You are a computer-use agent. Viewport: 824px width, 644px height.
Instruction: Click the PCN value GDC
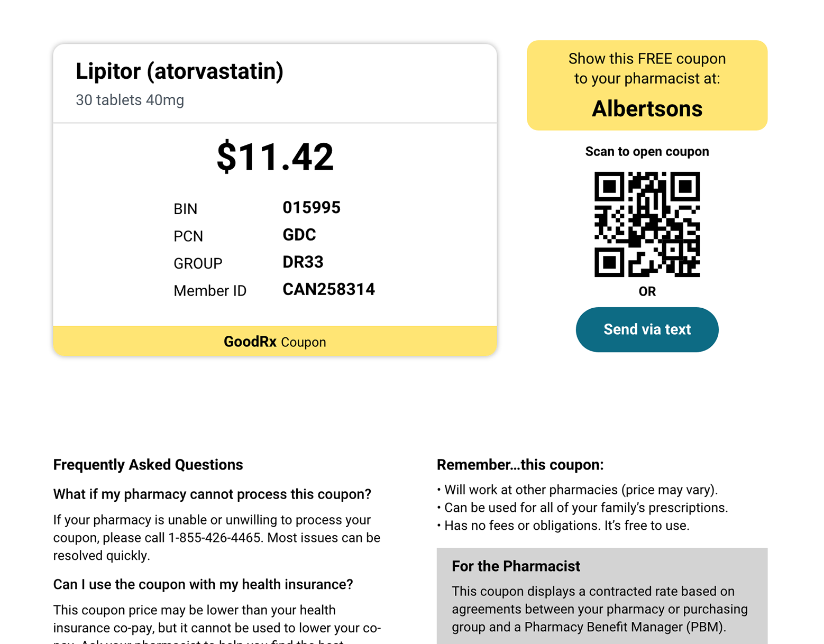(299, 235)
